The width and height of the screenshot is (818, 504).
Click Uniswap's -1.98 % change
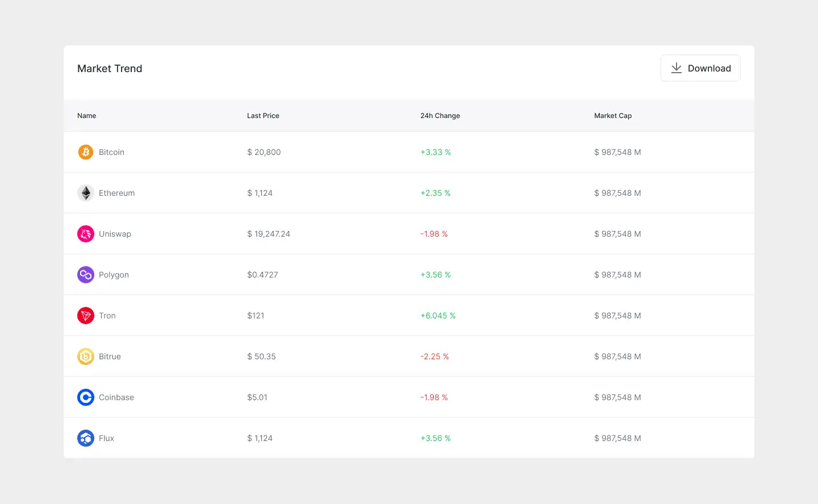(434, 234)
